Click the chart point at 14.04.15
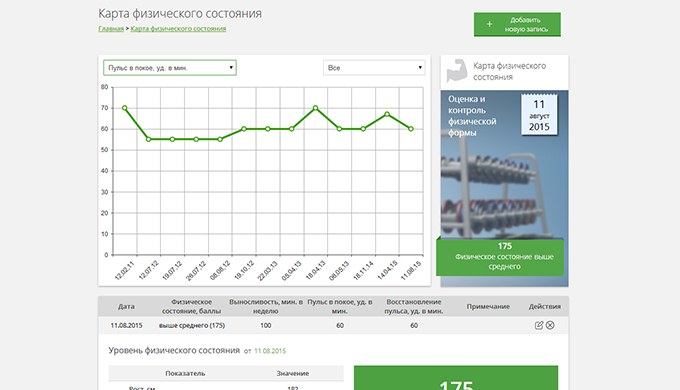Screen dimensions: 680x390 (x=387, y=114)
